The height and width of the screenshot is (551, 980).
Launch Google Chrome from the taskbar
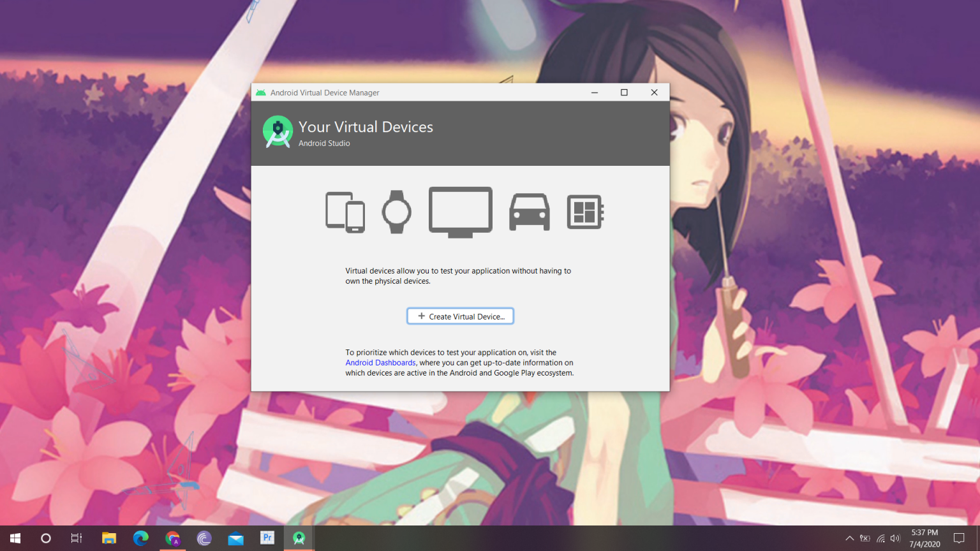(x=172, y=538)
